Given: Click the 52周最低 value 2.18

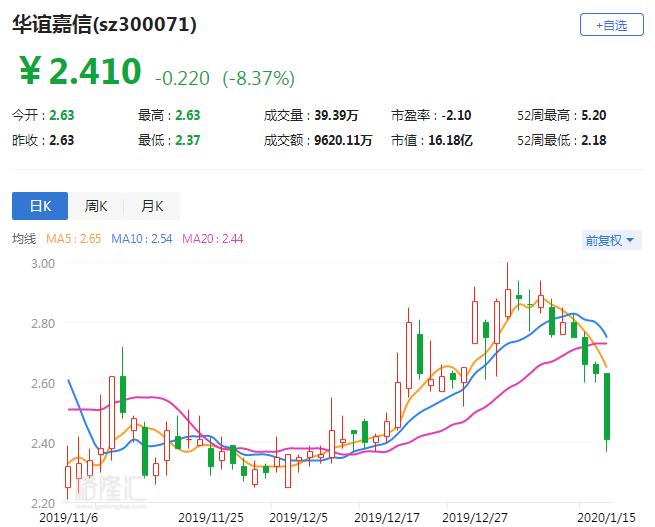Looking at the screenshot, I should pyautogui.click(x=594, y=140).
